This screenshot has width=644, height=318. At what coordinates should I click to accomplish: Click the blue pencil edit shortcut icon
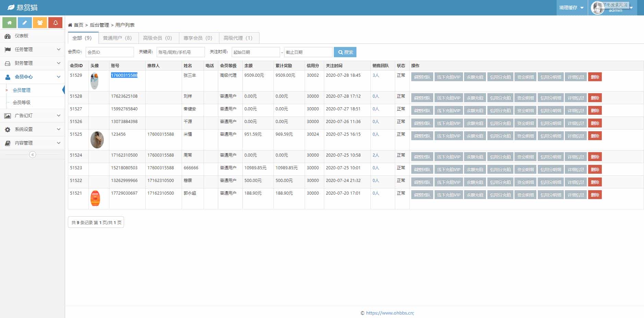pos(25,23)
